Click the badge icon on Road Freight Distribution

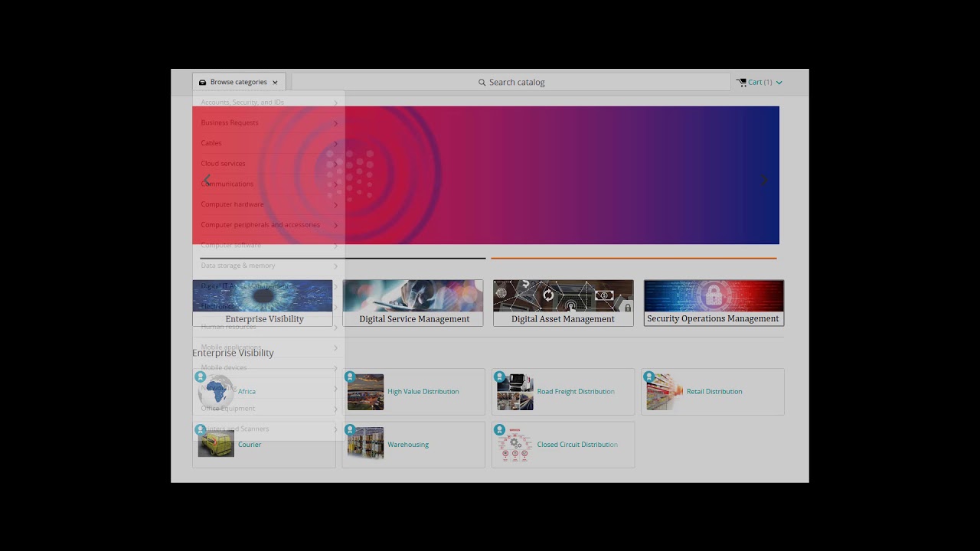(x=499, y=377)
